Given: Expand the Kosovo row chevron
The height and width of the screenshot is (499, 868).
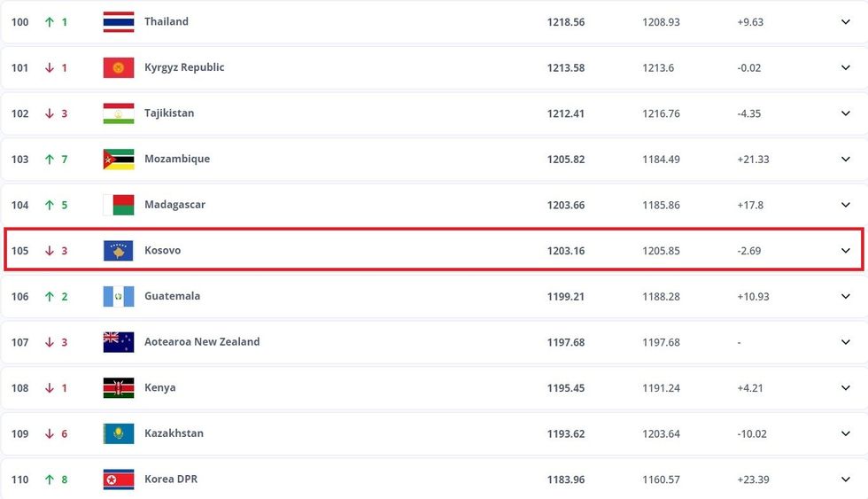Looking at the screenshot, I should tap(845, 251).
